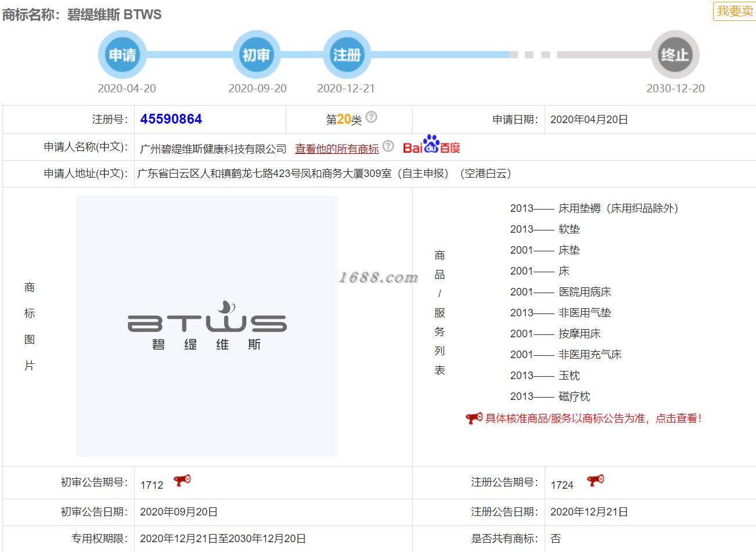
Task: Select timeline date 2020-04-20
Action: [x=127, y=88]
